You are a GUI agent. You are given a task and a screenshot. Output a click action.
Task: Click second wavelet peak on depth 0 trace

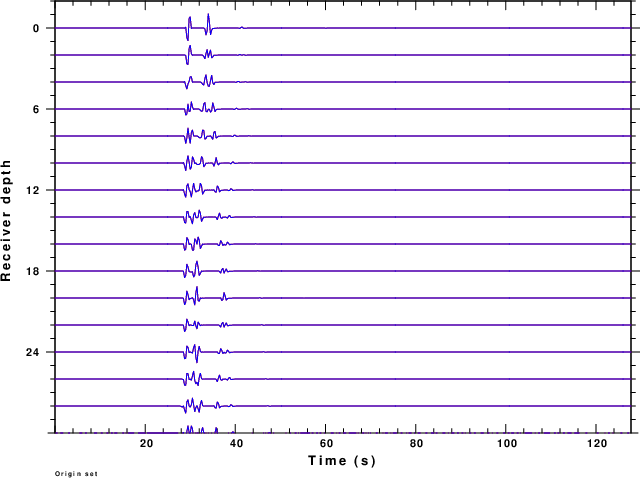pyautogui.click(x=208, y=24)
